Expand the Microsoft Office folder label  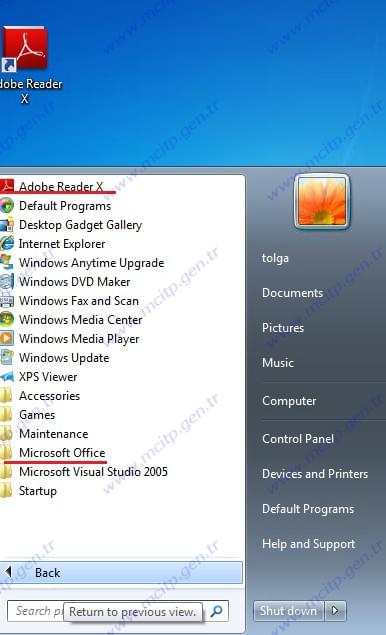[x=62, y=453]
